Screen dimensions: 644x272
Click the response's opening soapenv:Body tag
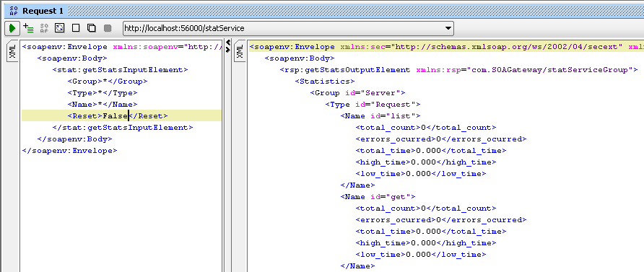300,58
